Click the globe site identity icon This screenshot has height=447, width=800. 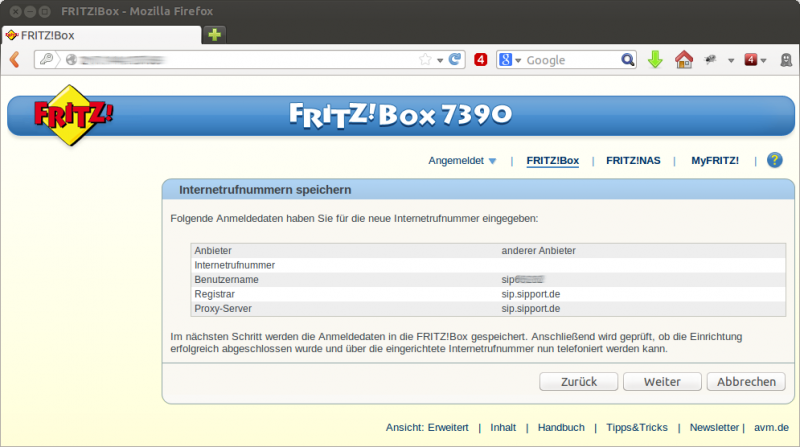pos(71,60)
